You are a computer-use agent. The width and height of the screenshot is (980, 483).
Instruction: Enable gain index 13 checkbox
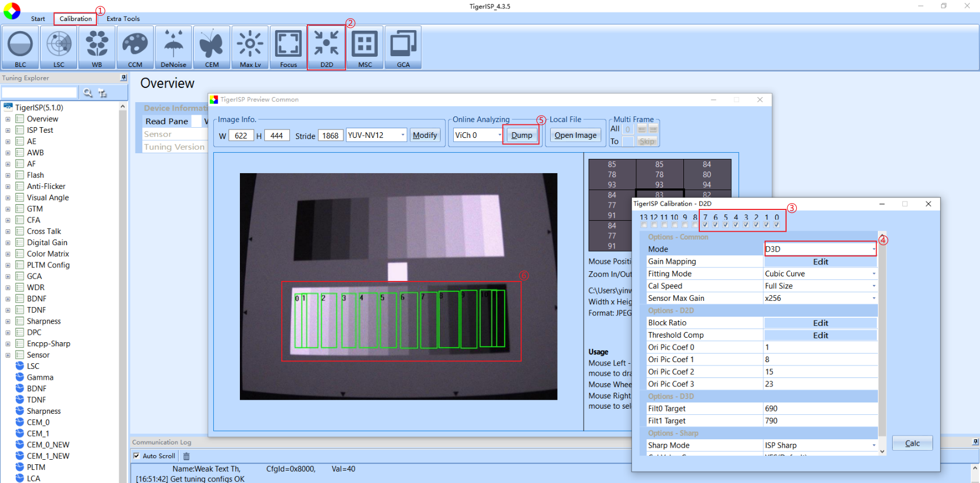pyautogui.click(x=644, y=225)
